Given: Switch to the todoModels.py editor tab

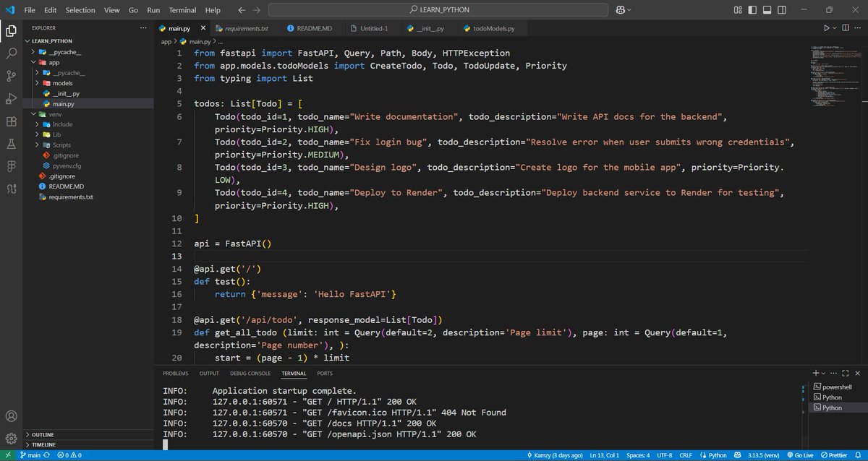Looking at the screenshot, I should pyautogui.click(x=494, y=28).
